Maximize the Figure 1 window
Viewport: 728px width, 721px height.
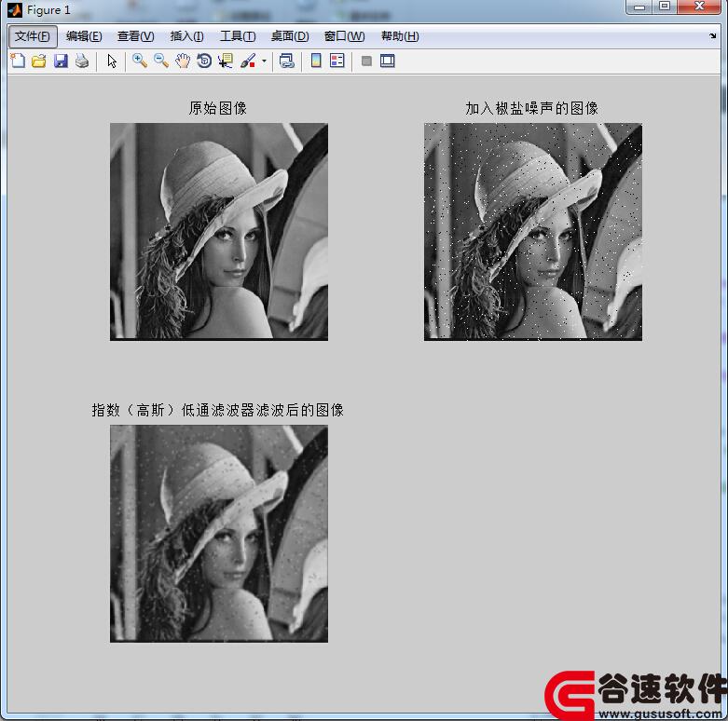click(x=665, y=7)
